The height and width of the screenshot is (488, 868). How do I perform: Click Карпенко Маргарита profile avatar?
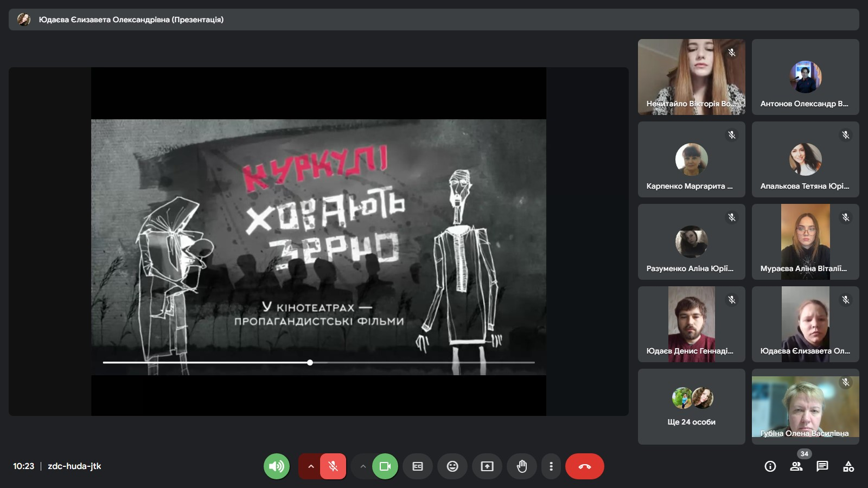[692, 159]
